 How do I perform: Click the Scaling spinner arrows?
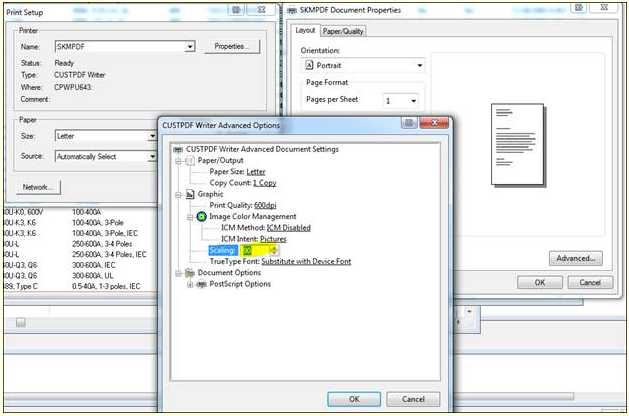tap(273, 250)
